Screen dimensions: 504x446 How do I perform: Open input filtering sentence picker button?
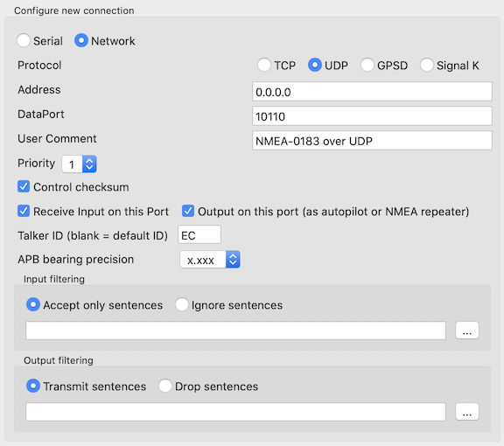(x=467, y=331)
